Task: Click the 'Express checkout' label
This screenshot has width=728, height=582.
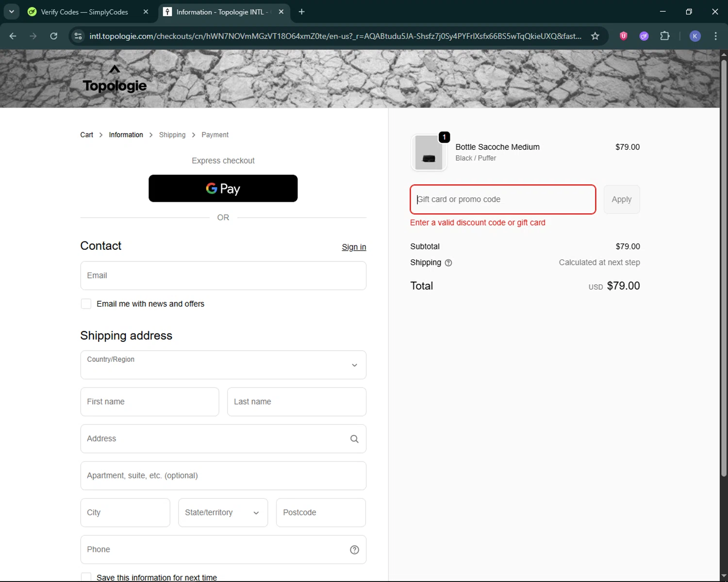Action: [x=223, y=161]
